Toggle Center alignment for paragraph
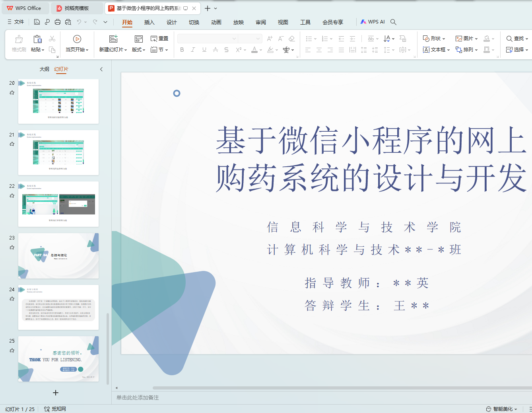 pyautogui.click(x=319, y=50)
